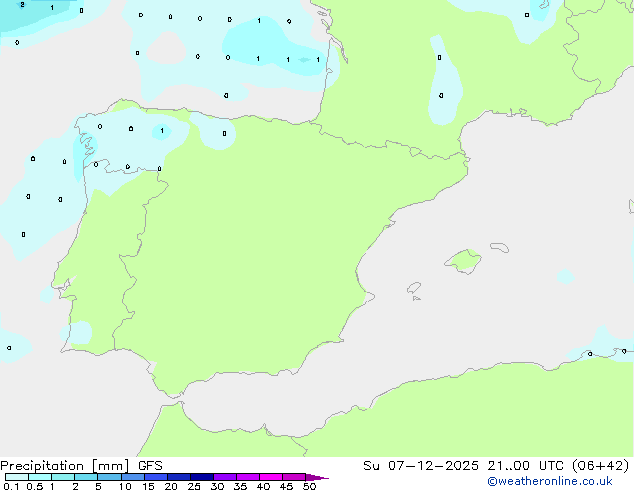Screen dimensions: 634x490
Task: Pick the 5–10 mm legend swatch
Action: [x=109, y=477]
